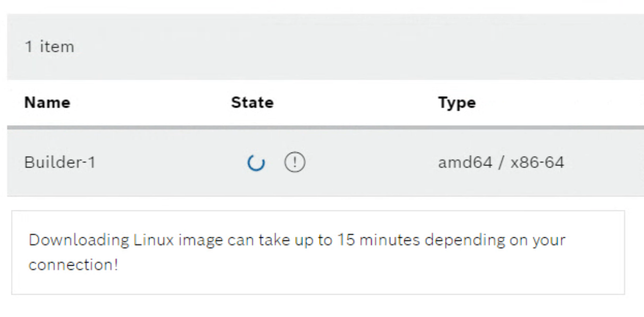Click the progress spinner showing download state

(256, 161)
